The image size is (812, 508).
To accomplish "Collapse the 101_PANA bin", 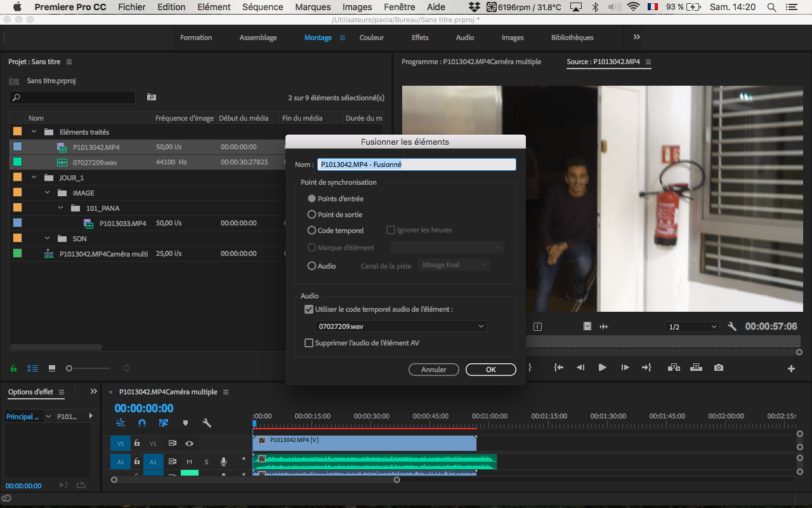I will [61, 208].
